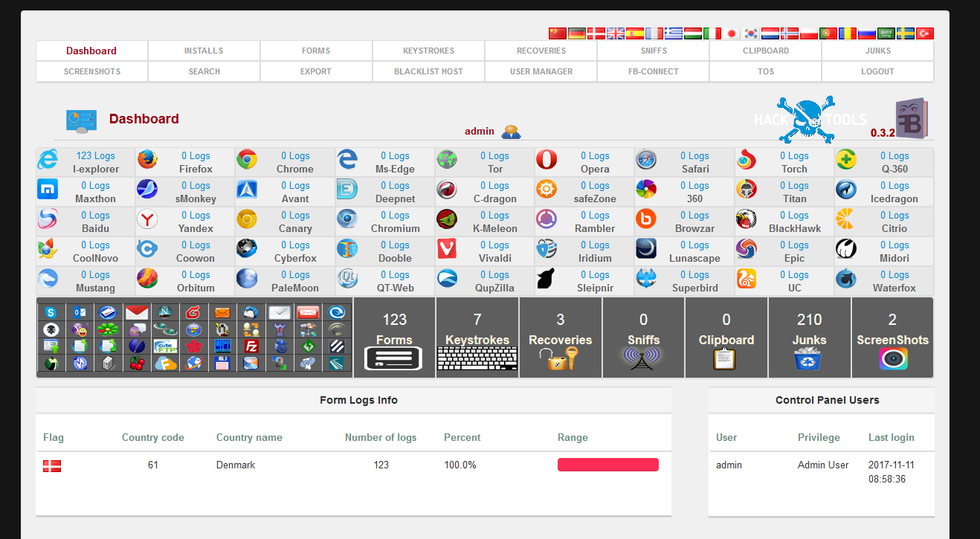This screenshot has height=539, width=980.
Task: Click the 'Denmark' country name cell
Action: click(236, 465)
